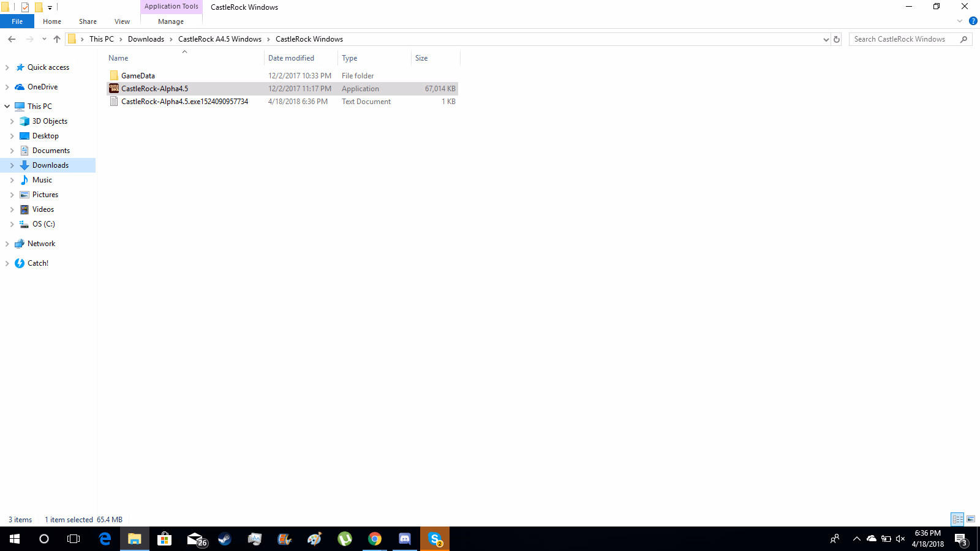The image size is (980, 551).
Task: Open Steam from the taskbar
Action: click(225, 539)
